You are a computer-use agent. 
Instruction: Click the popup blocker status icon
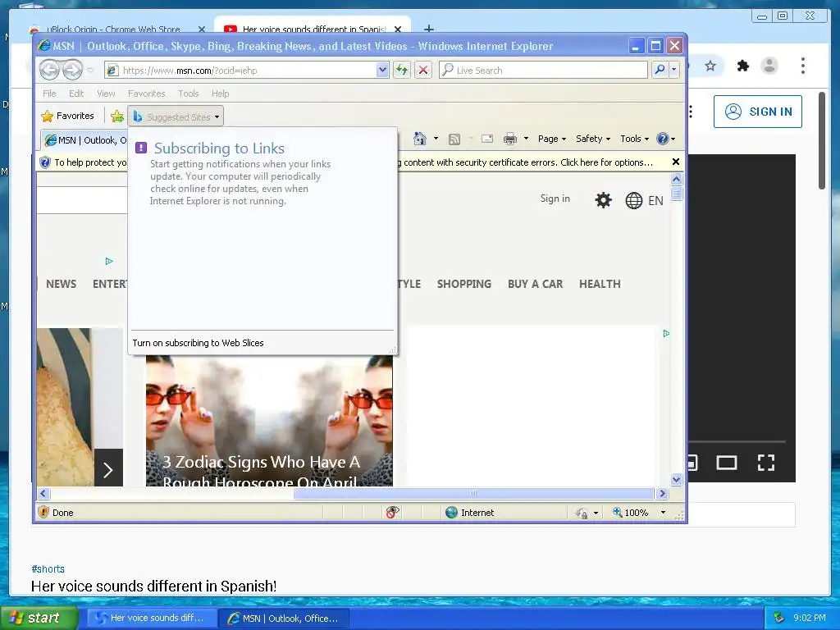click(x=392, y=512)
